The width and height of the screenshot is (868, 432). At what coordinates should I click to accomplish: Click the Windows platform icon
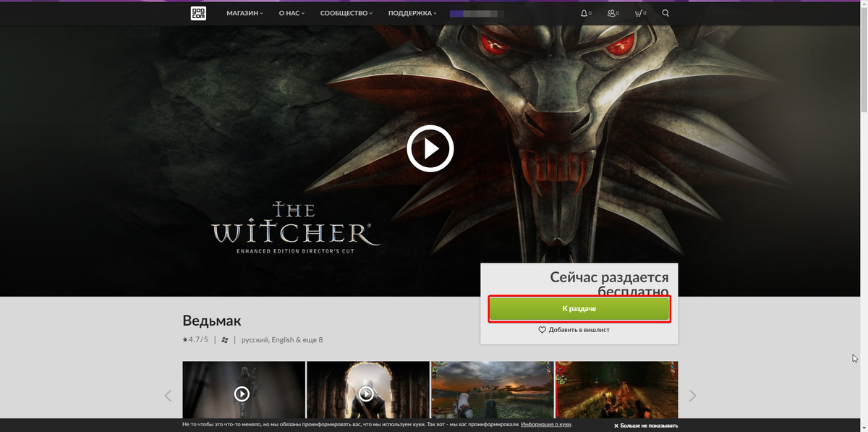tap(226, 339)
